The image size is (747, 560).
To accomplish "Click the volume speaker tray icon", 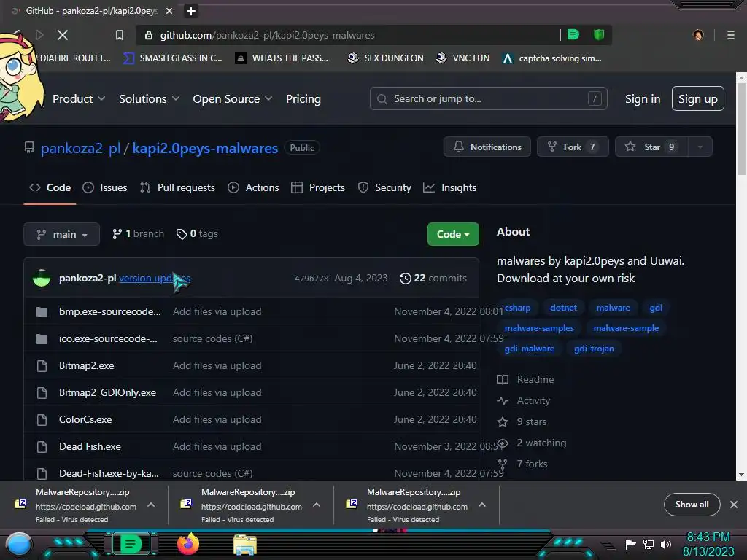I will click(x=665, y=544).
